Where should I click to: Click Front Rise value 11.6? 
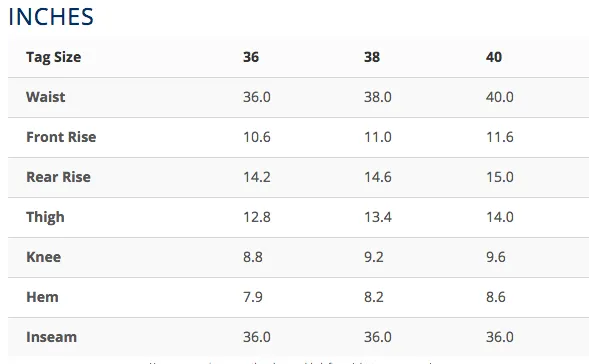pyautogui.click(x=500, y=137)
